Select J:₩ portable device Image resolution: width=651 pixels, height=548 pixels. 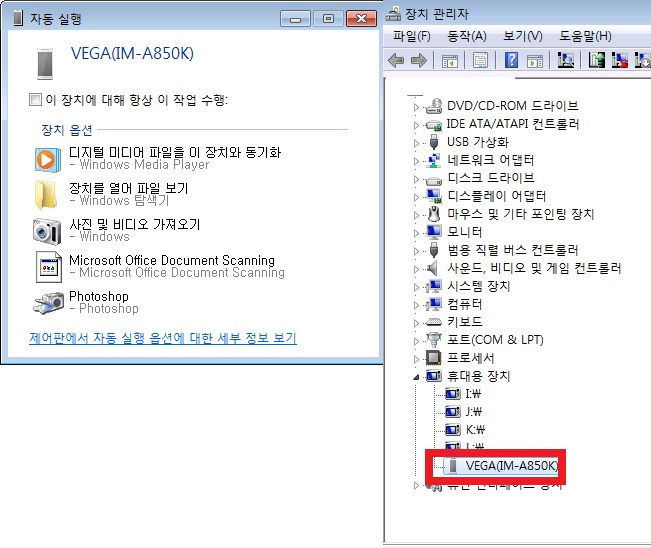click(x=473, y=411)
